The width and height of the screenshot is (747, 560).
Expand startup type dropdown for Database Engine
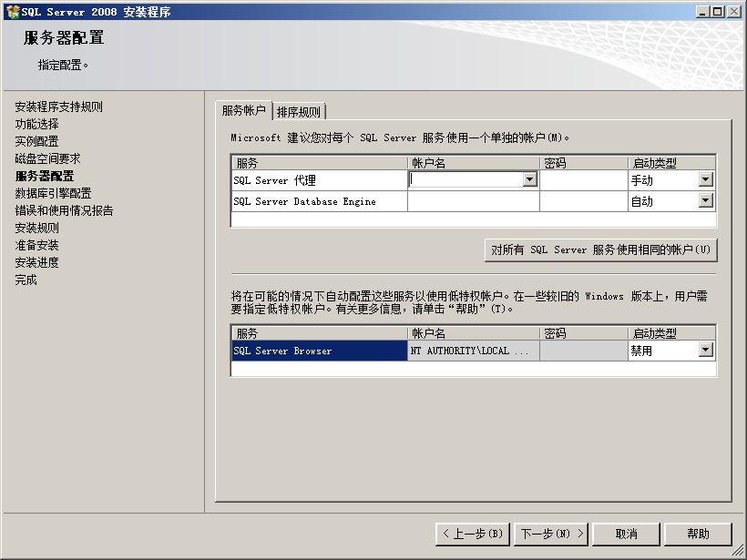[705, 201]
